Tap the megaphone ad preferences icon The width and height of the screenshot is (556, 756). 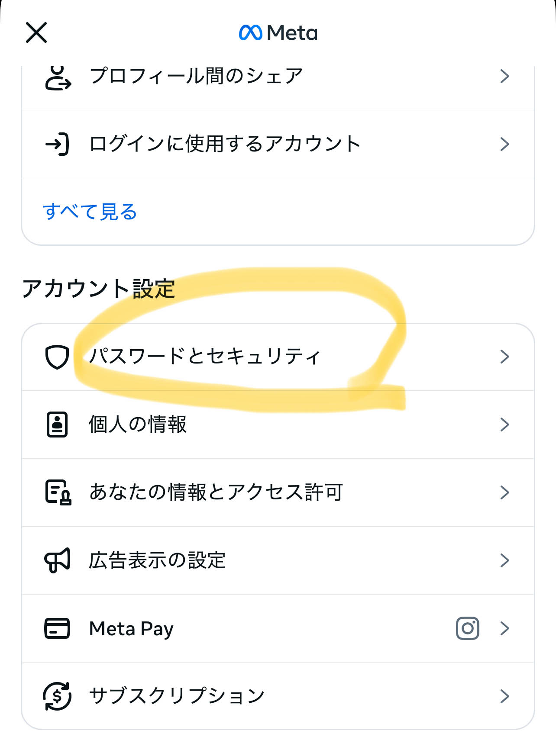pos(57,560)
